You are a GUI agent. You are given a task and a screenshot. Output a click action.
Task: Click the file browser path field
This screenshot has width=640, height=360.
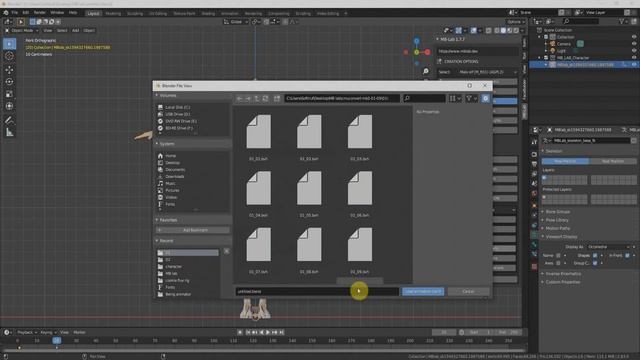click(342, 98)
